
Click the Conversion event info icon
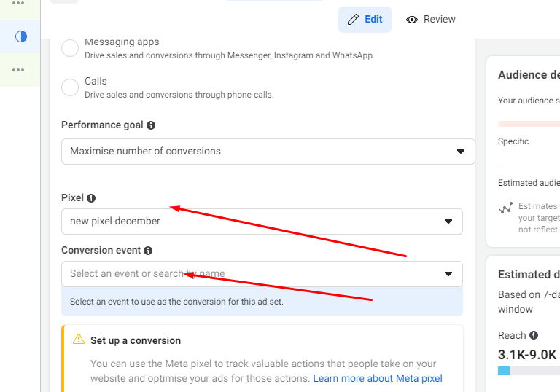tap(148, 251)
